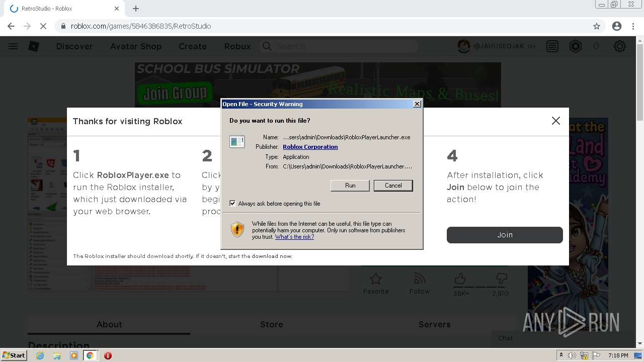Open the Discover menu item

(74, 46)
